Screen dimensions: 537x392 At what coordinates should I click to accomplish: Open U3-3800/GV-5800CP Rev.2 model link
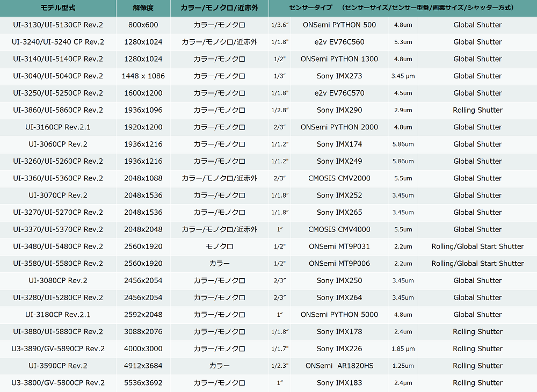point(58,383)
